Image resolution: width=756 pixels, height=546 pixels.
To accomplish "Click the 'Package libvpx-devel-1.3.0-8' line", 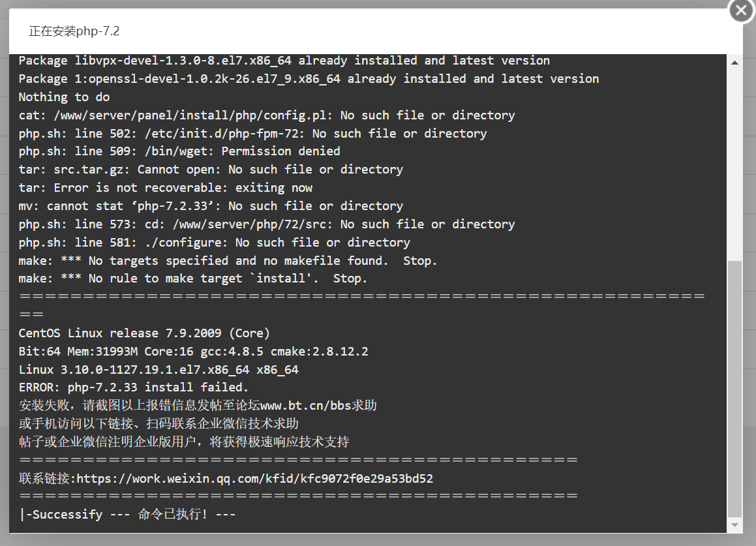I will (x=284, y=61).
